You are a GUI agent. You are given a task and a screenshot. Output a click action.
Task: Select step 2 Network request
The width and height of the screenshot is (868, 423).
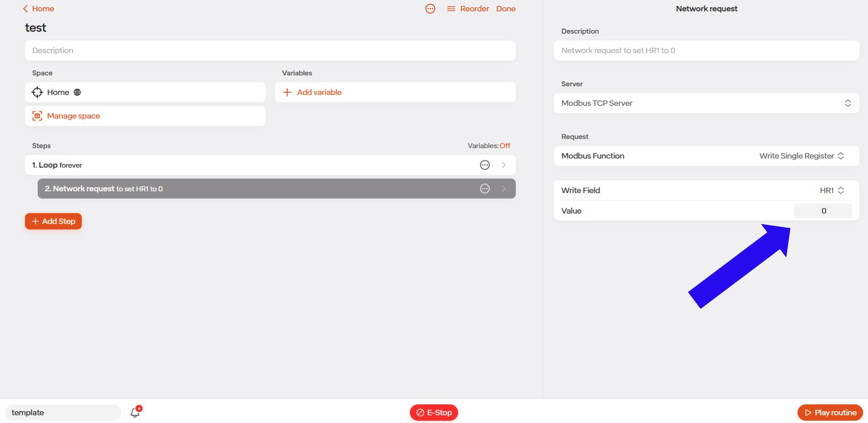click(276, 188)
